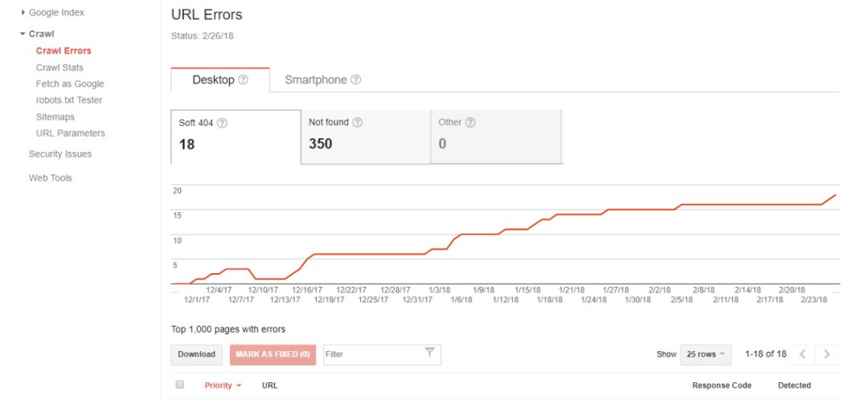This screenshot has width=868, height=400.
Task: Open Soft 404 help question mark
Action: coord(222,123)
